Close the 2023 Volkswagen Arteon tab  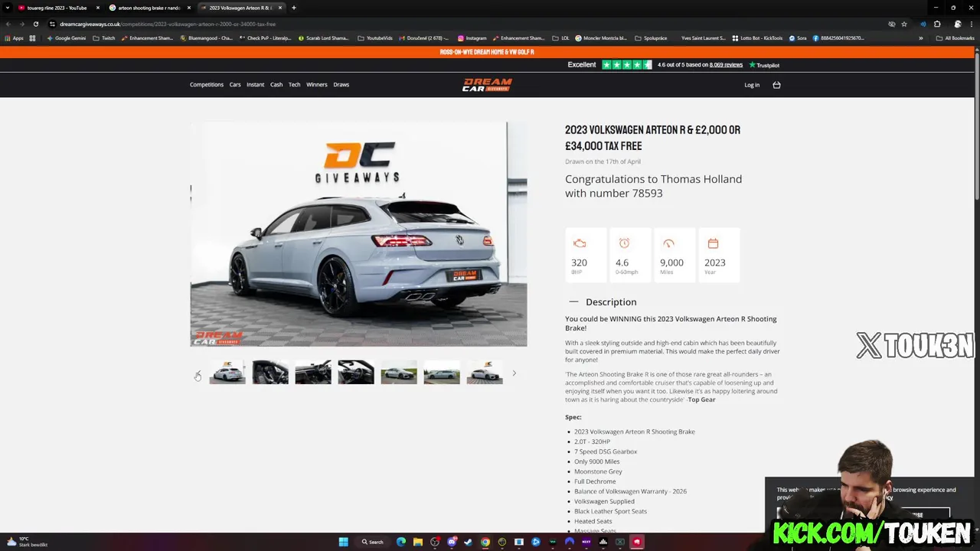279,8
